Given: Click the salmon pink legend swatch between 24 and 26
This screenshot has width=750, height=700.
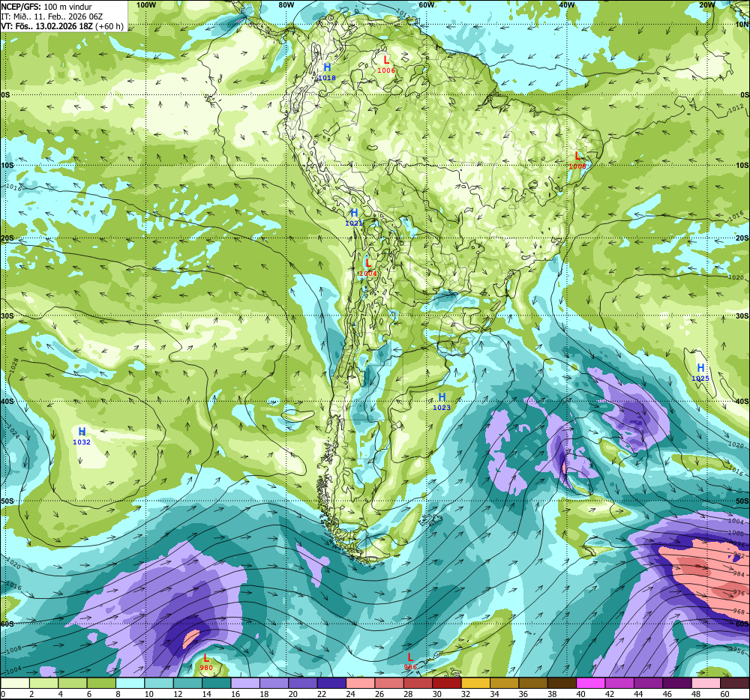Looking at the screenshot, I should 361,683.
